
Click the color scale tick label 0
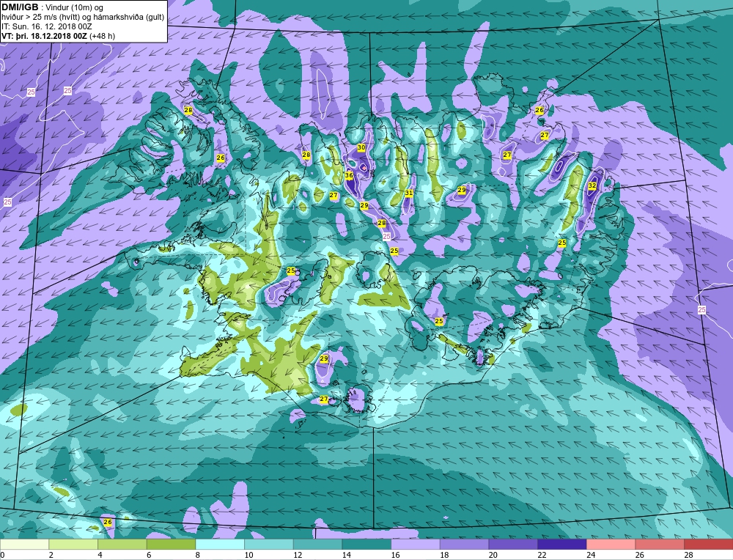2,555
